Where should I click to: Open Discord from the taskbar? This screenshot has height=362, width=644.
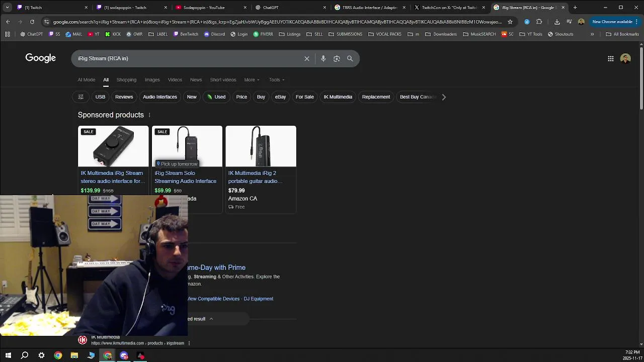click(x=124, y=355)
